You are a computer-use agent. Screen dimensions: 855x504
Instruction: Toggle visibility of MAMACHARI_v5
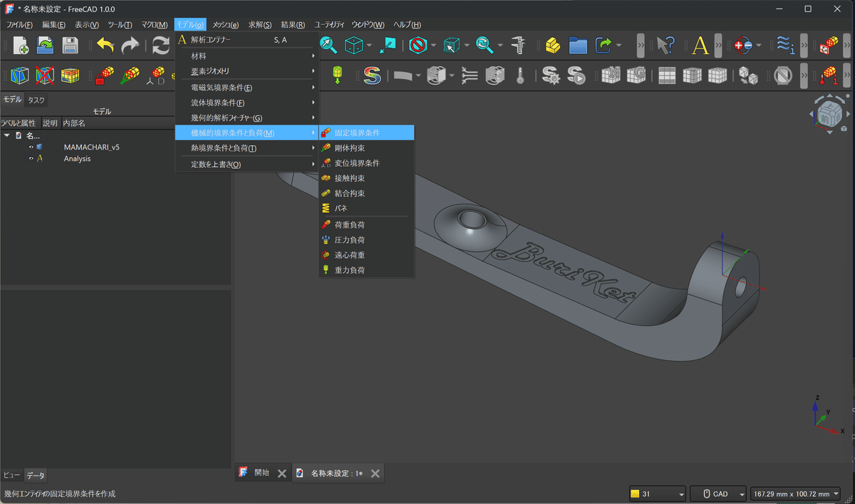click(x=31, y=147)
